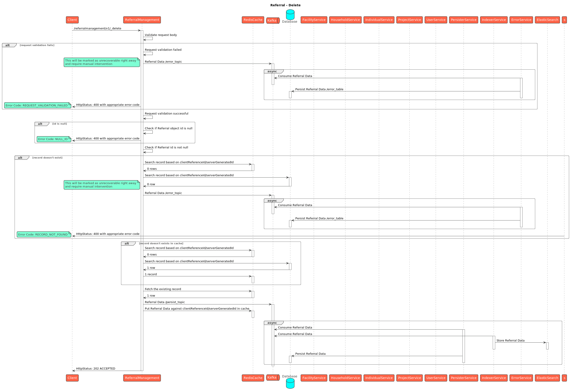
Task: Click the Kafka queue shape at top
Action: click(x=273, y=21)
